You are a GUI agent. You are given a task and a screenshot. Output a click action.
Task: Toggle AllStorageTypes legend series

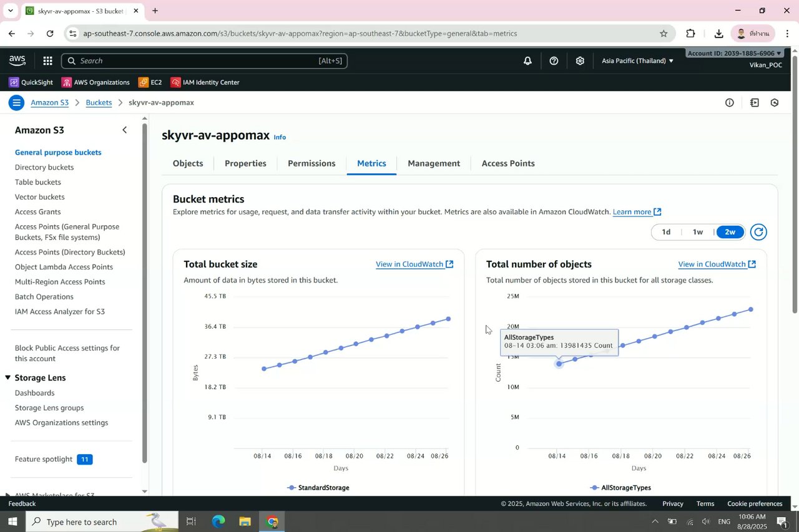620,488
